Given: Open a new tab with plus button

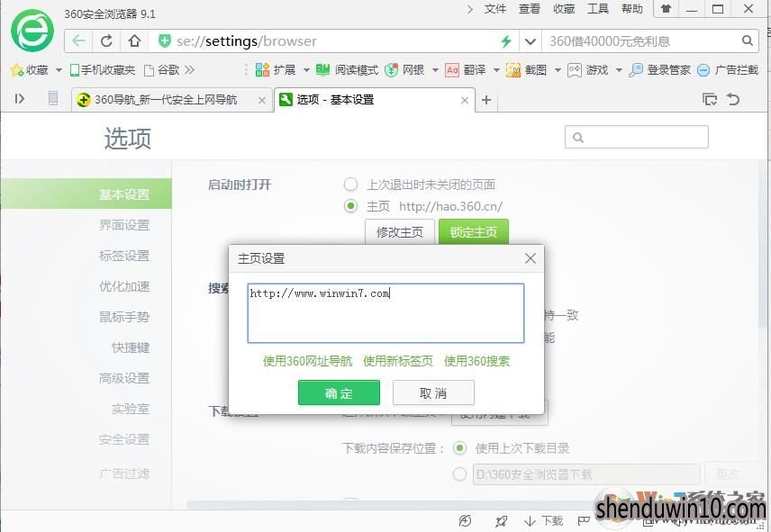Looking at the screenshot, I should (486, 100).
